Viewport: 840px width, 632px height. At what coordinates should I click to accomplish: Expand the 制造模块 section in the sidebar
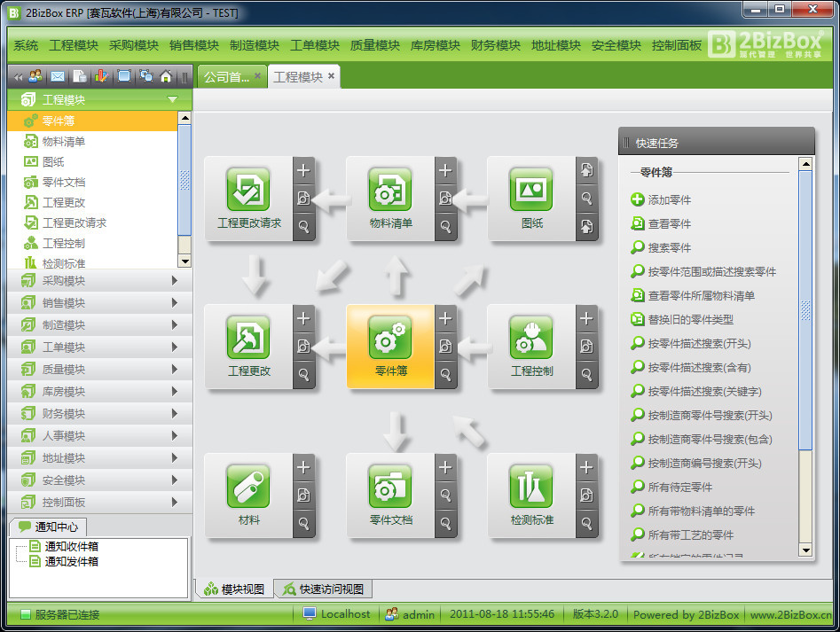coord(100,324)
